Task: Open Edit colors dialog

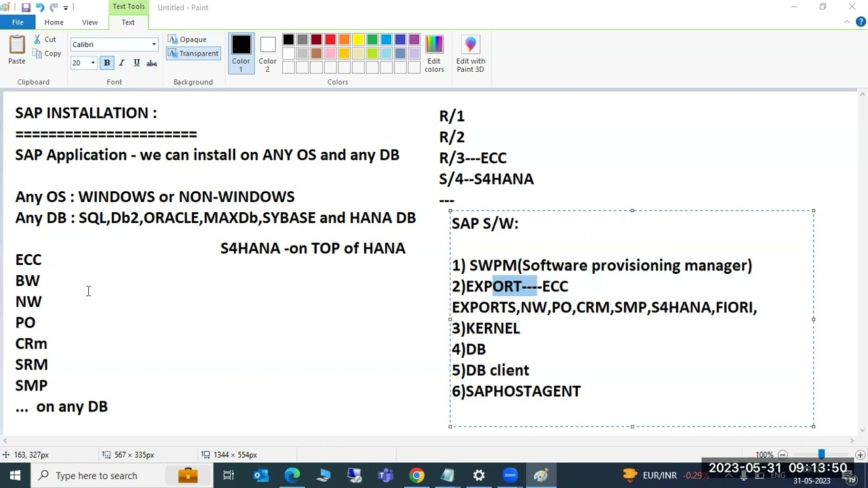Action: 434,53
